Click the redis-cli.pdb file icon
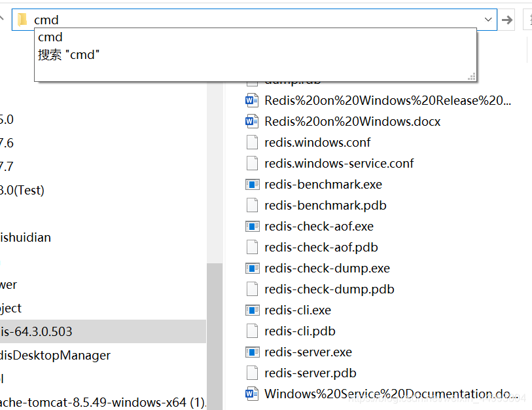 coord(252,331)
